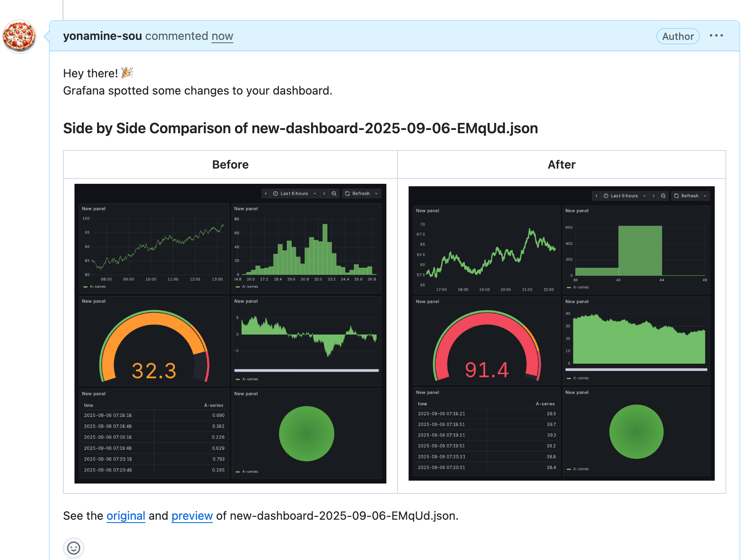Click yonamine-sou pizza avatar

point(19,36)
